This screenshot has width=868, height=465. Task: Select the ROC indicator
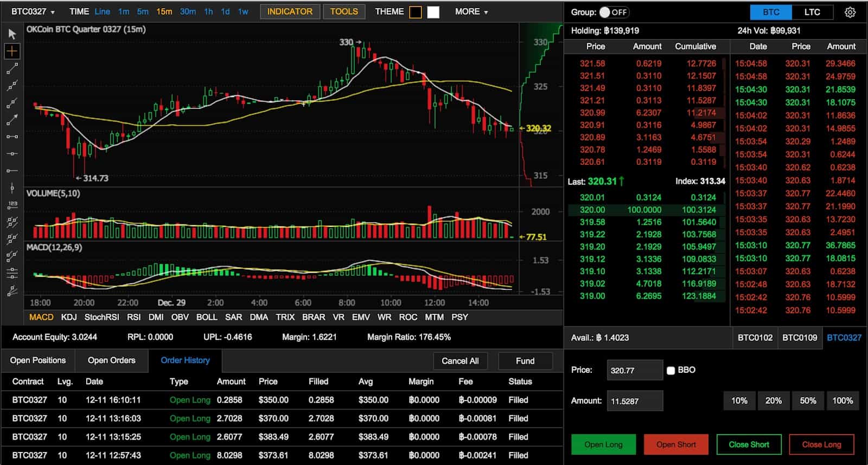[x=408, y=317]
